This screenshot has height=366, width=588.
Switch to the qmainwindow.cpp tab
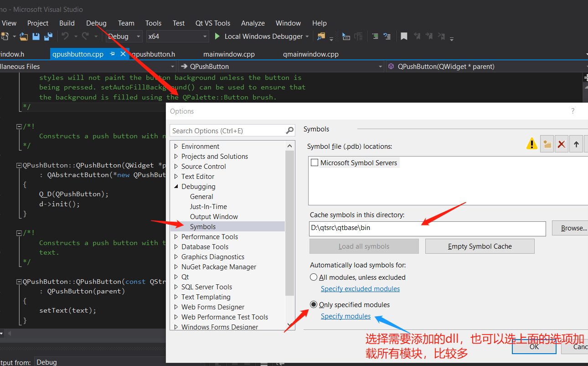pos(311,54)
